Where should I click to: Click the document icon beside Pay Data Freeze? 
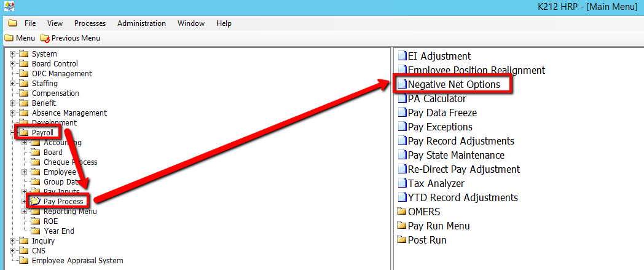tap(402, 113)
